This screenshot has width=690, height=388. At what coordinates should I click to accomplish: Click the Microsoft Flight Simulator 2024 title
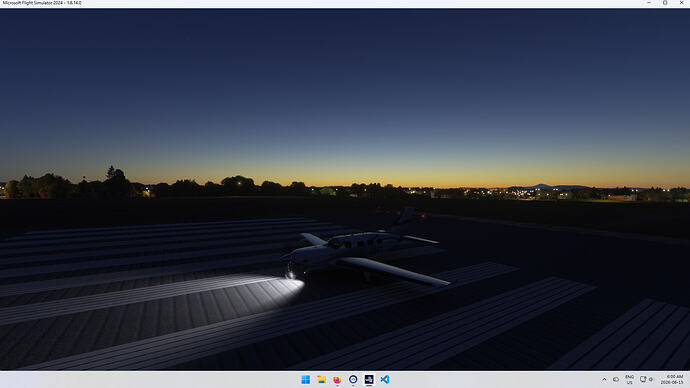pos(42,3)
